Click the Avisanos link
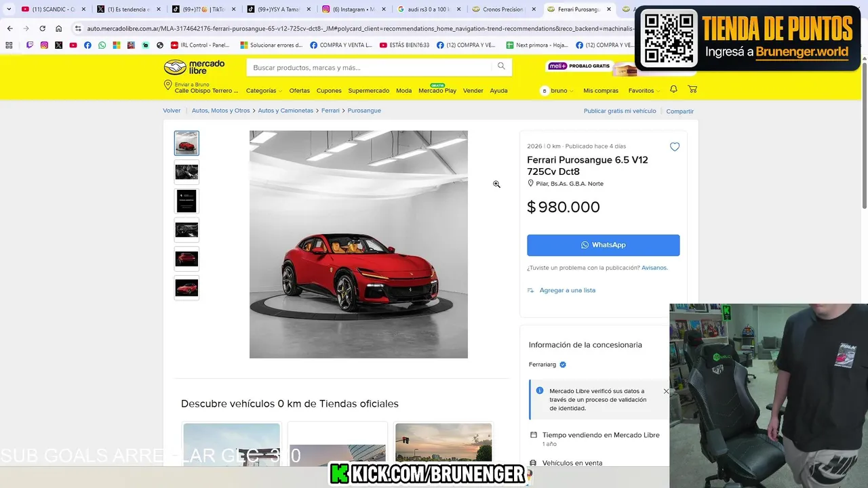The width and height of the screenshot is (868, 488). click(654, 268)
